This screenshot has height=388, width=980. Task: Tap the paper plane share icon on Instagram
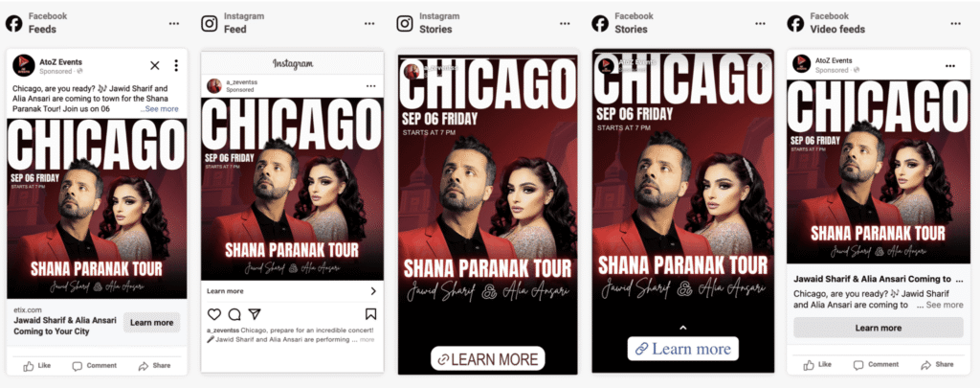point(255,314)
